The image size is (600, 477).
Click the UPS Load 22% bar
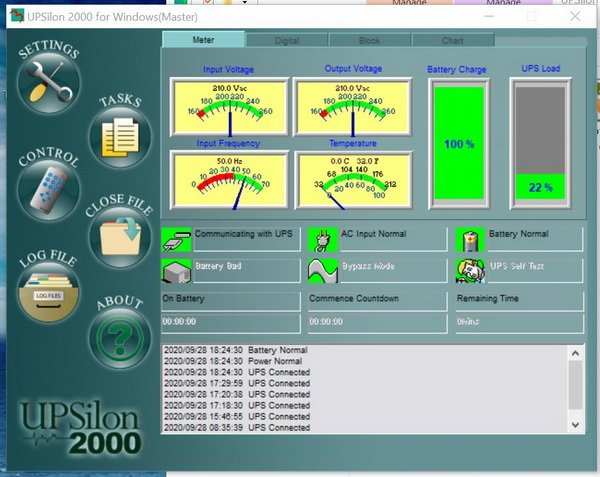tap(540, 143)
